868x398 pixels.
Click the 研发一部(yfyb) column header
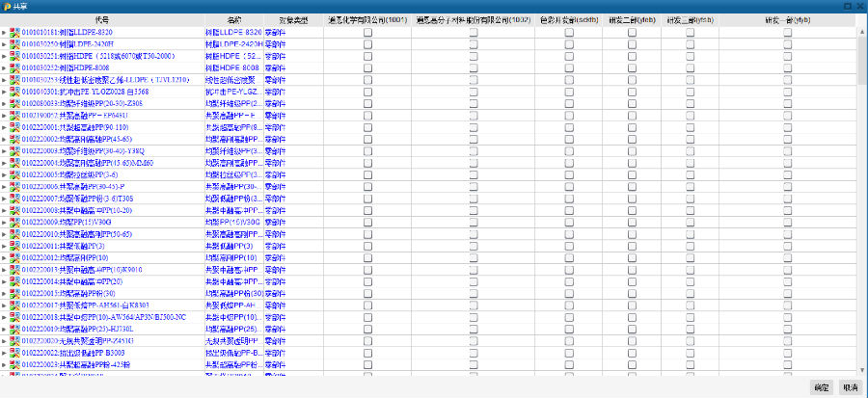788,20
